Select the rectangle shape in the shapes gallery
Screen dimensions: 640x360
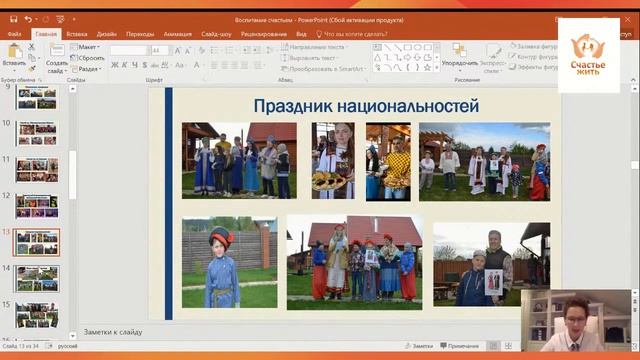[x=407, y=47]
